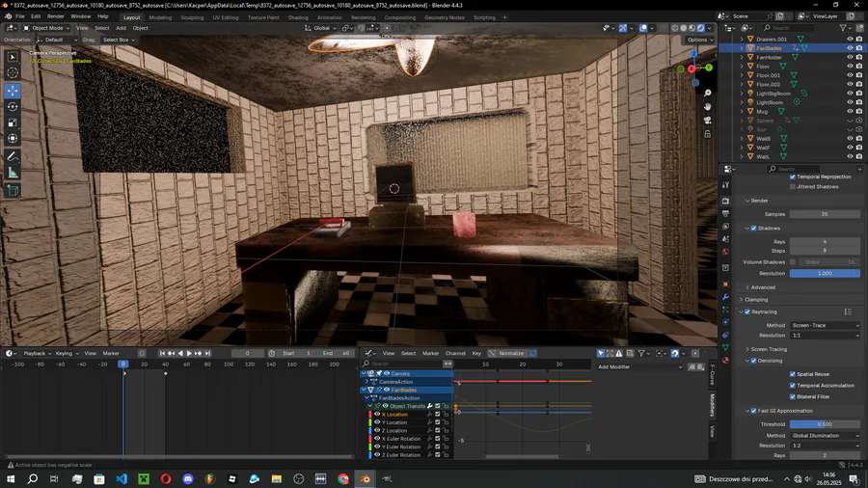Open the Raytracing Resolution 1:1 dropdown
This screenshot has height=488, width=868.
825,336
